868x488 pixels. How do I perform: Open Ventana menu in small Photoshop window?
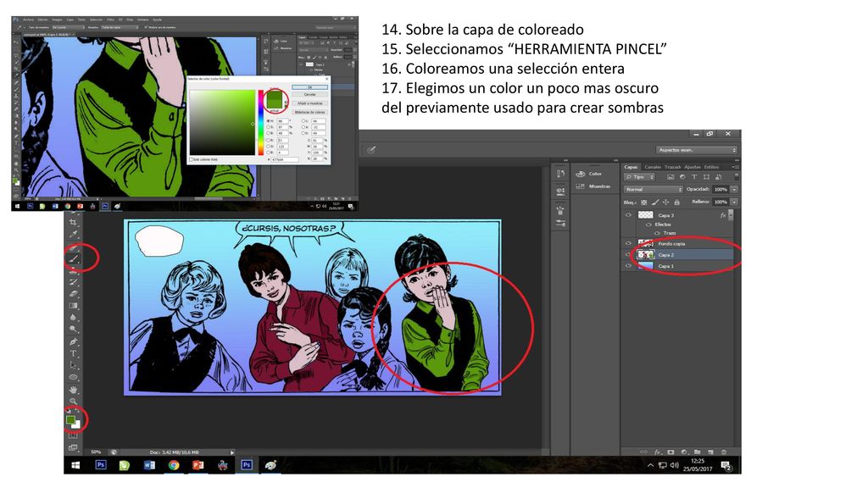coord(142,19)
